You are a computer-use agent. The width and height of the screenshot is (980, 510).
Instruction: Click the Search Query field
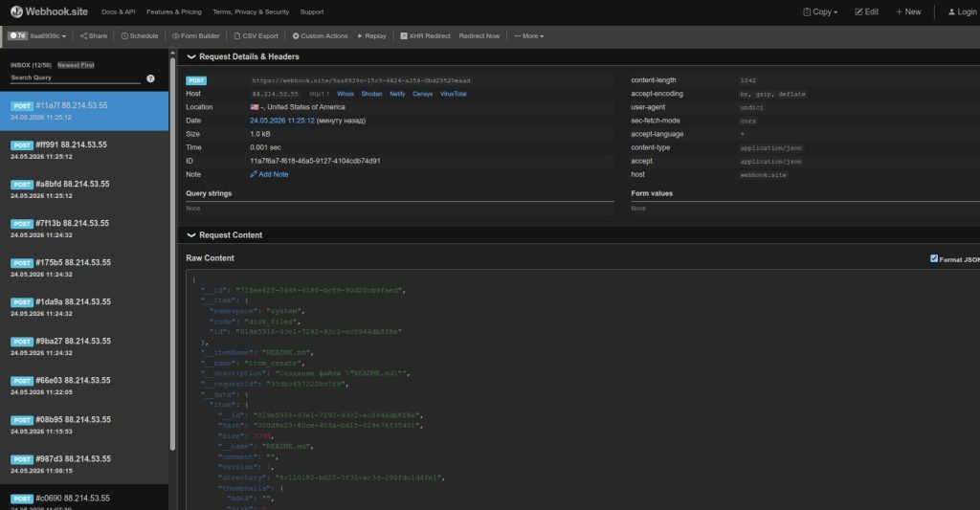[75, 78]
